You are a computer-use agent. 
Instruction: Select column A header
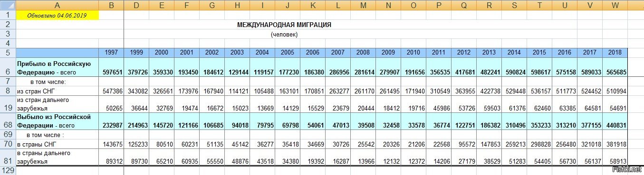[58, 5]
